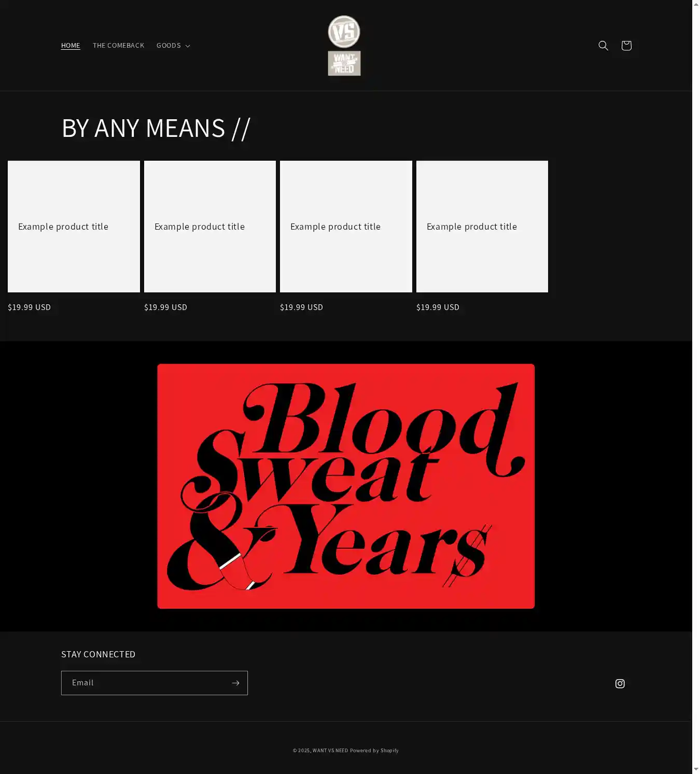This screenshot has height=774, width=700.
Task: Click the scrollbar down arrow
Action: click(x=696, y=769)
